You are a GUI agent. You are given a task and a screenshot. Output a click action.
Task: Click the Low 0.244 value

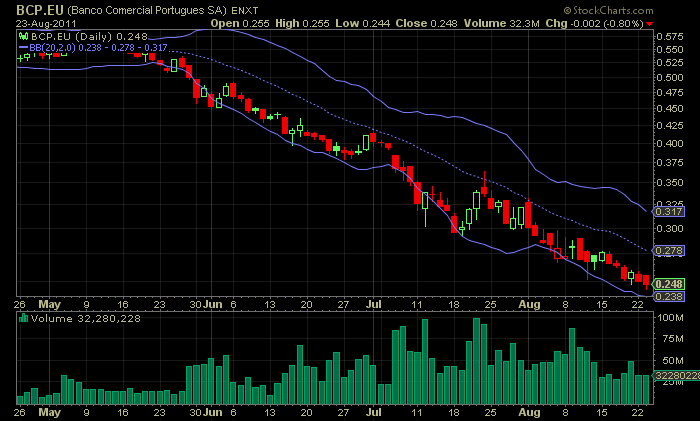point(362,23)
